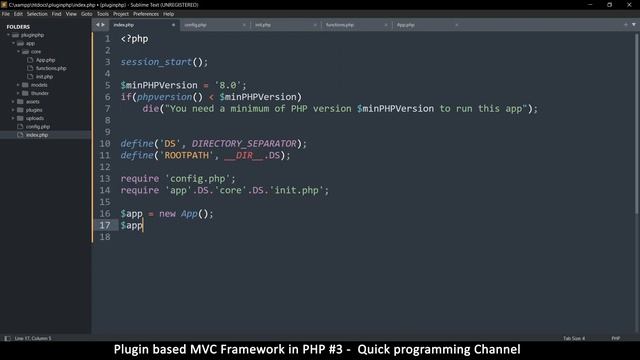Change the Tab Size setting
The image size is (640, 360).
coord(574,338)
